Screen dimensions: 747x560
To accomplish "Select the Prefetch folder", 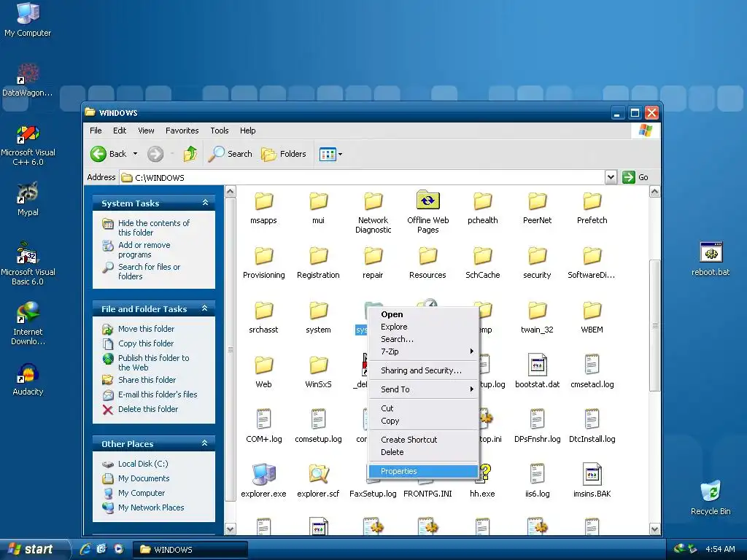I will coord(592,207).
